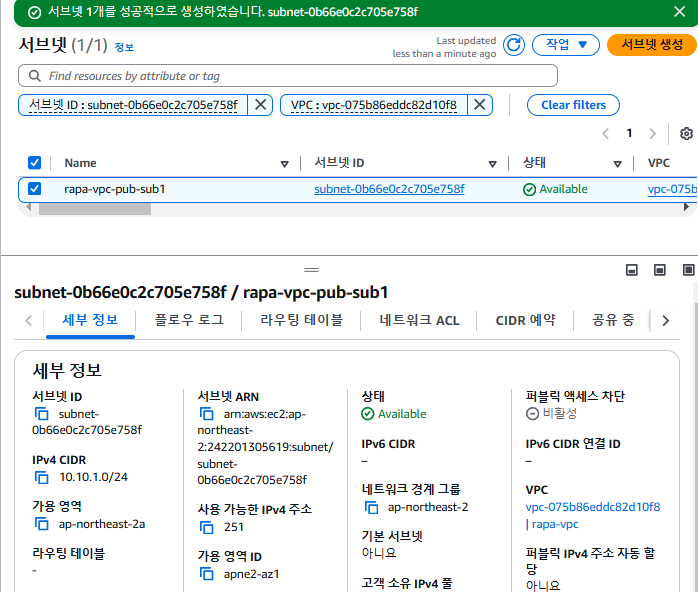
Task: Sort by the Name column arrow
Action: pyautogui.click(x=284, y=164)
